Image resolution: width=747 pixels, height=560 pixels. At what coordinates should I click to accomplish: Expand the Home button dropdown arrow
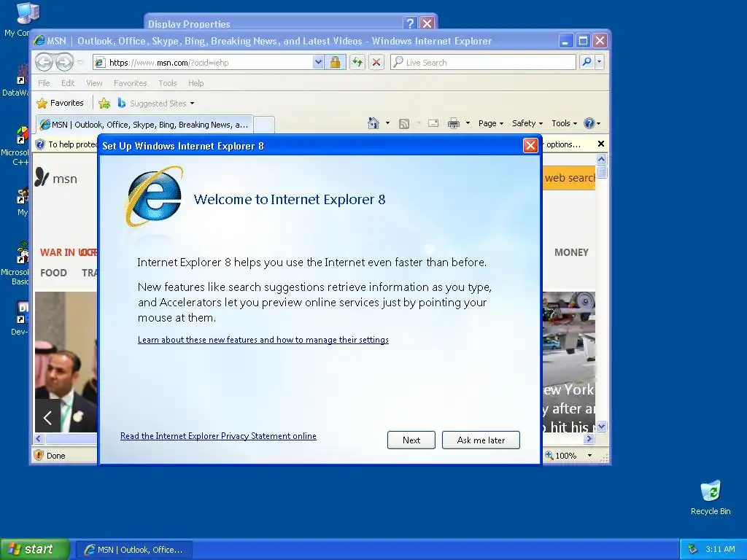pos(387,123)
